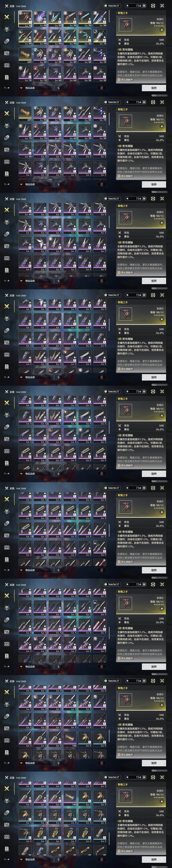This screenshot has height=868, width=172.
Task: Click the 菲比装配中 equipped label in topmost panel
Action: point(125,80)
